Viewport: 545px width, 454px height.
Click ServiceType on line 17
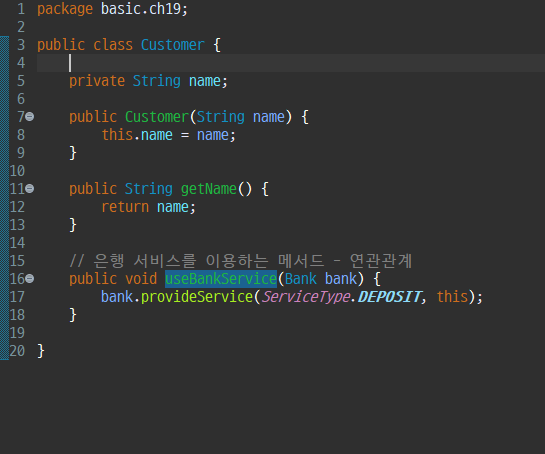(x=306, y=297)
